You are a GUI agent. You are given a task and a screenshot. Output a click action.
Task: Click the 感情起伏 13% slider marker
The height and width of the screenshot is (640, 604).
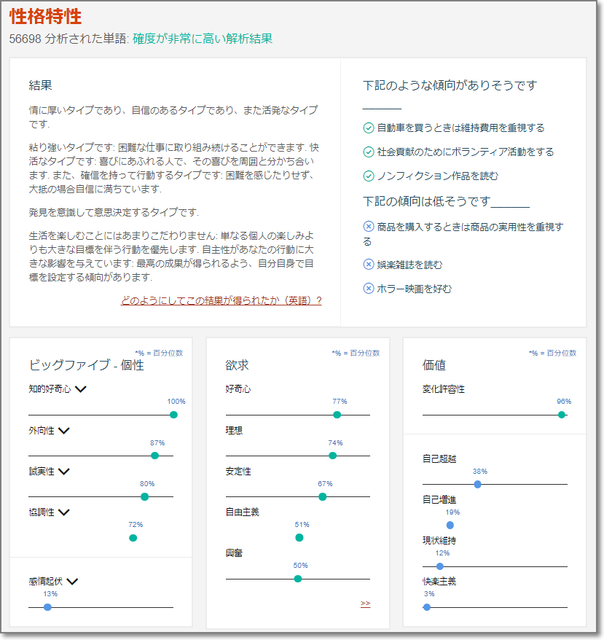(47, 606)
